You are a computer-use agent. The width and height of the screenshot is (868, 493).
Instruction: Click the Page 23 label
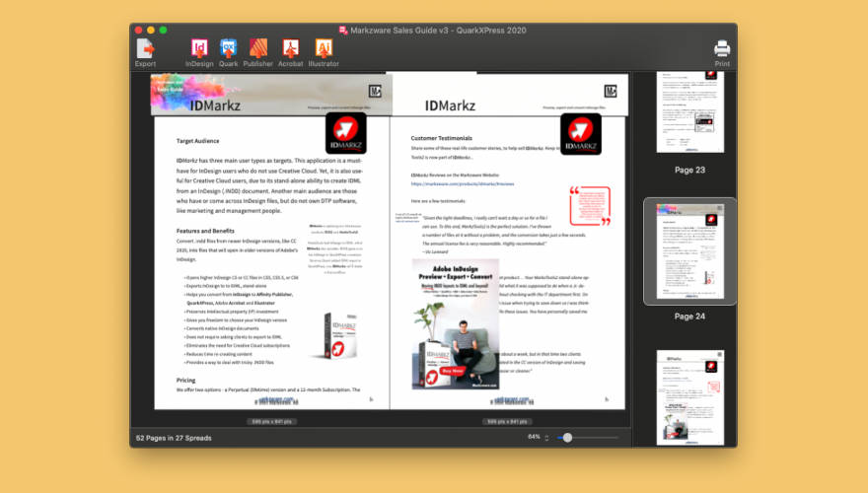[689, 170]
